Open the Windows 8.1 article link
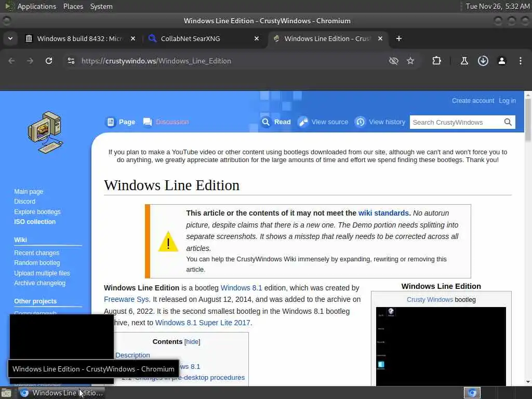Screen dimensions: 532x399 (241, 288)
